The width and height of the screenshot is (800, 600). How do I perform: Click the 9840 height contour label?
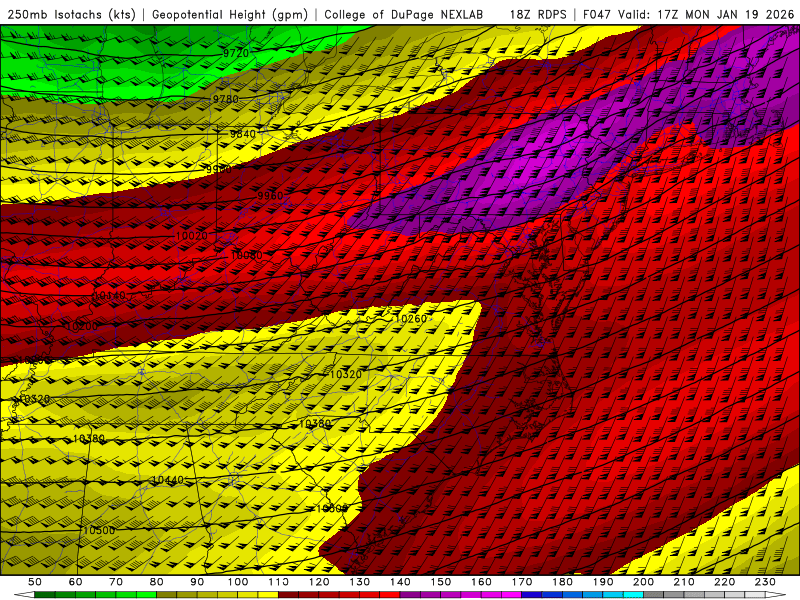click(x=243, y=134)
